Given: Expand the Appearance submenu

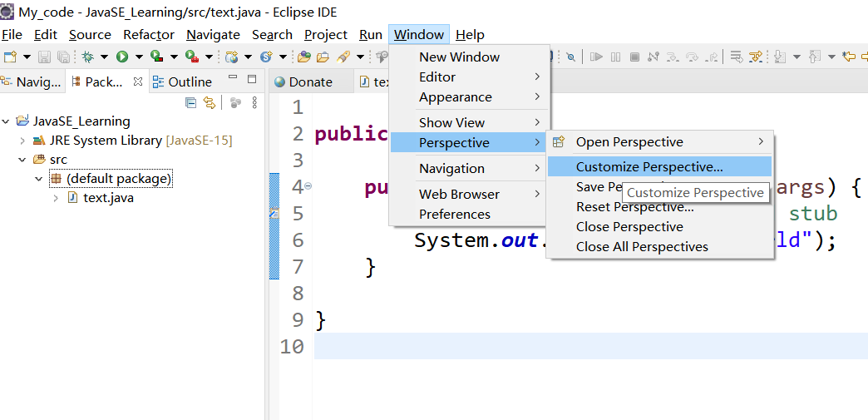Looking at the screenshot, I should pyautogui.click(x=470, y=97).
